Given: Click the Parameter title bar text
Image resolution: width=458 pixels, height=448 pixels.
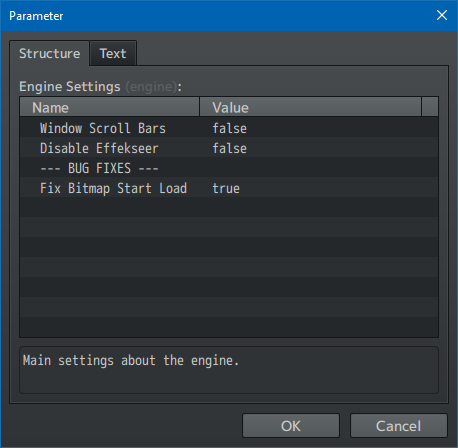Looking at the screenshot, I should tap(36, 16).
